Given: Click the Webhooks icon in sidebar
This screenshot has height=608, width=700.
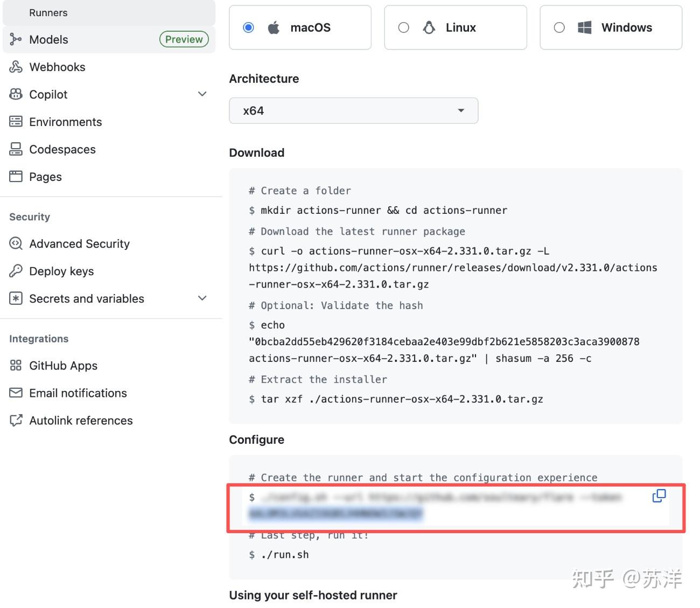Looking at the screenshot, I should [x=16, y=67].
